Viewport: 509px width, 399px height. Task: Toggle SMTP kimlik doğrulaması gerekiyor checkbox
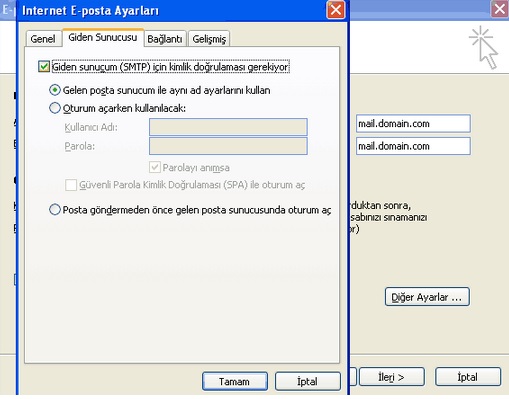pos(44,66)
